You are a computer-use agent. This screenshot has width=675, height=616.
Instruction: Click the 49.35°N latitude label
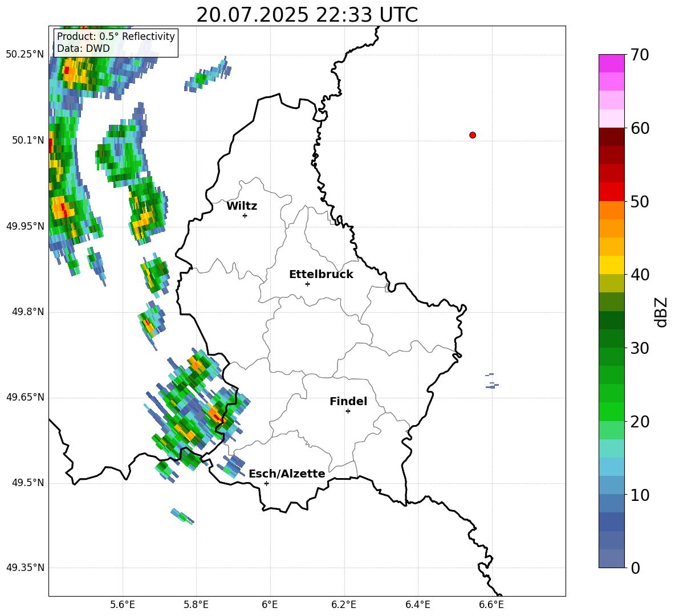pos(25,568)
